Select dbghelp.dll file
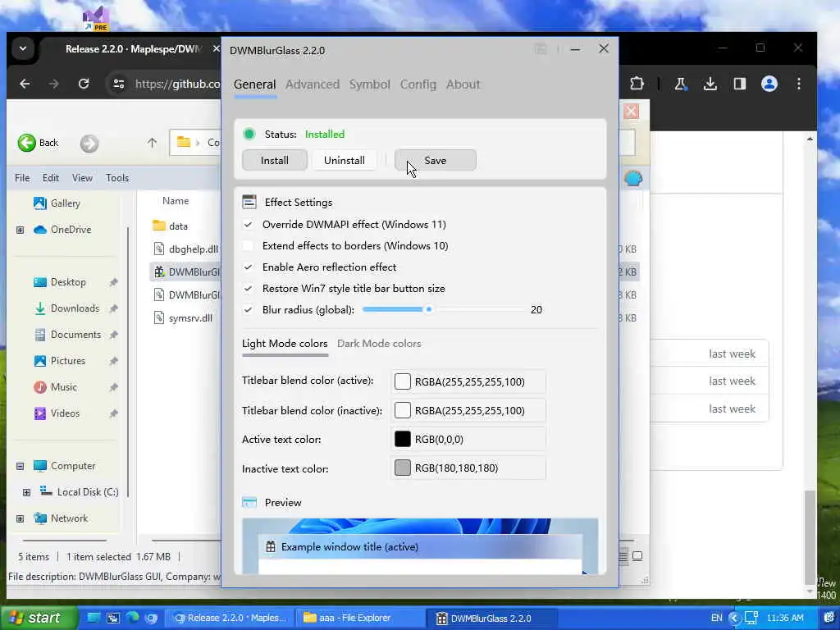840x630 pixels. (186, 249)
